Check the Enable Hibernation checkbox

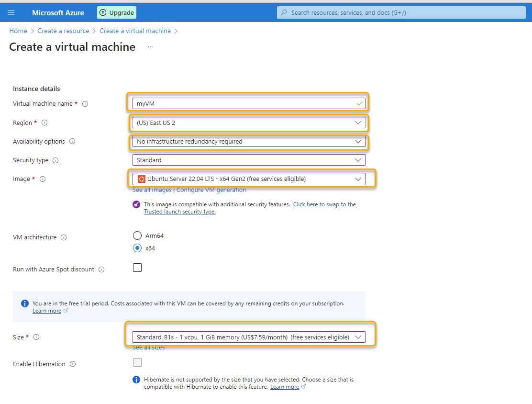point(137,363)
